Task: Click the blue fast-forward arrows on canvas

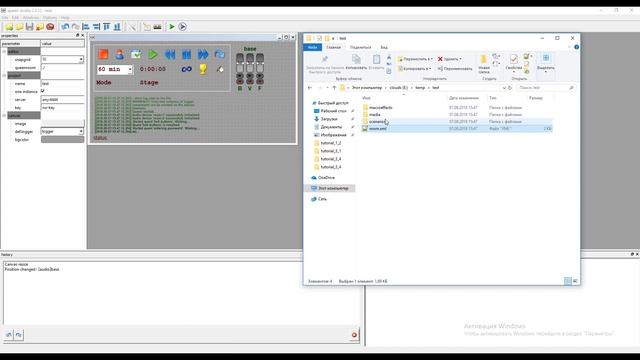Action: (x=203, y=54)
